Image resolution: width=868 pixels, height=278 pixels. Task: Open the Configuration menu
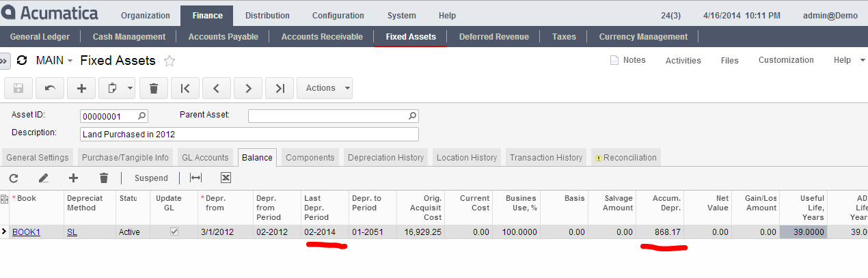338,16
